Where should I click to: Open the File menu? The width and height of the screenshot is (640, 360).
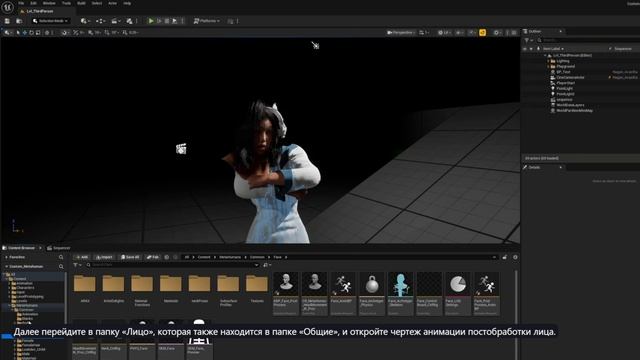click(x=21, y=3)
